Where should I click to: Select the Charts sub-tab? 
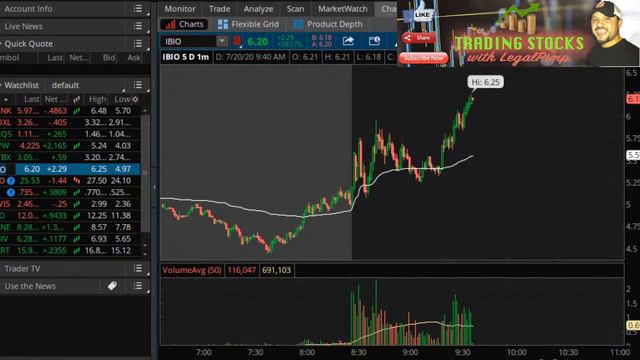pos(184,24)
